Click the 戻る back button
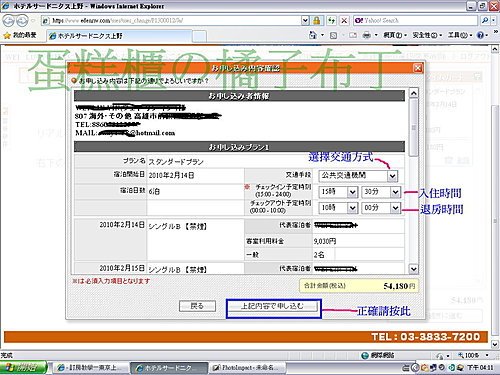This screenshot has width=500, height=375. (x=197, y=306)
